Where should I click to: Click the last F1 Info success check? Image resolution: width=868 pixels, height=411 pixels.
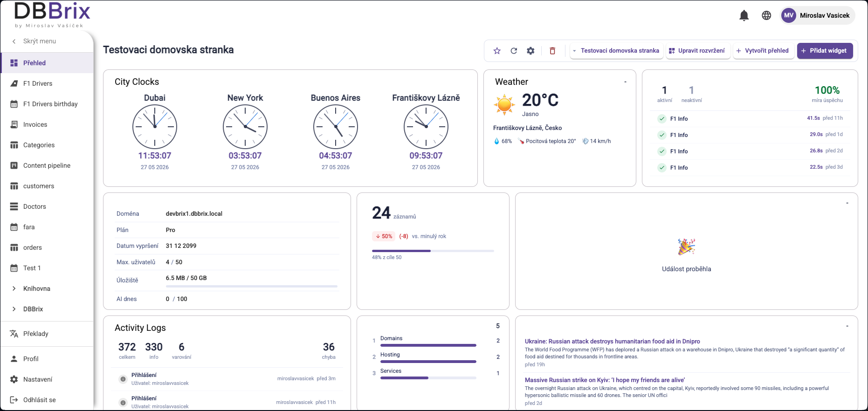(662, 168)
